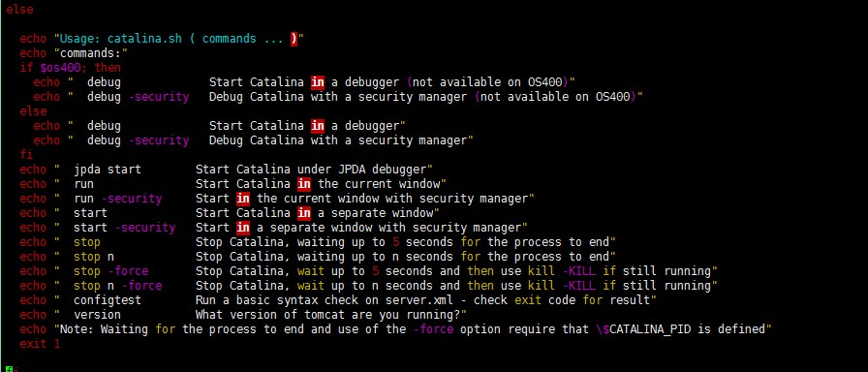Screen dimensions: 868x372
Task: Click 'server.xml' in the configtest description
Action: pyautogui.click(x=419, y=300)
